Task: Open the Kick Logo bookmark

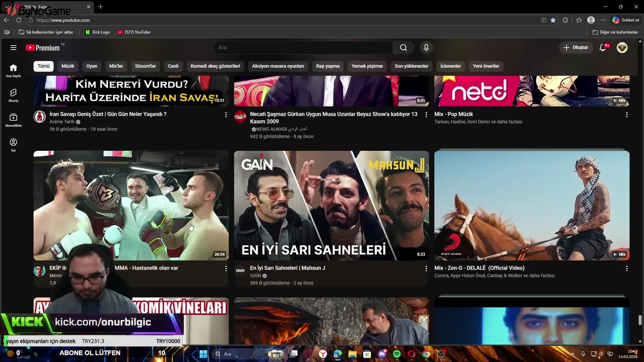Action: [98, 32]
